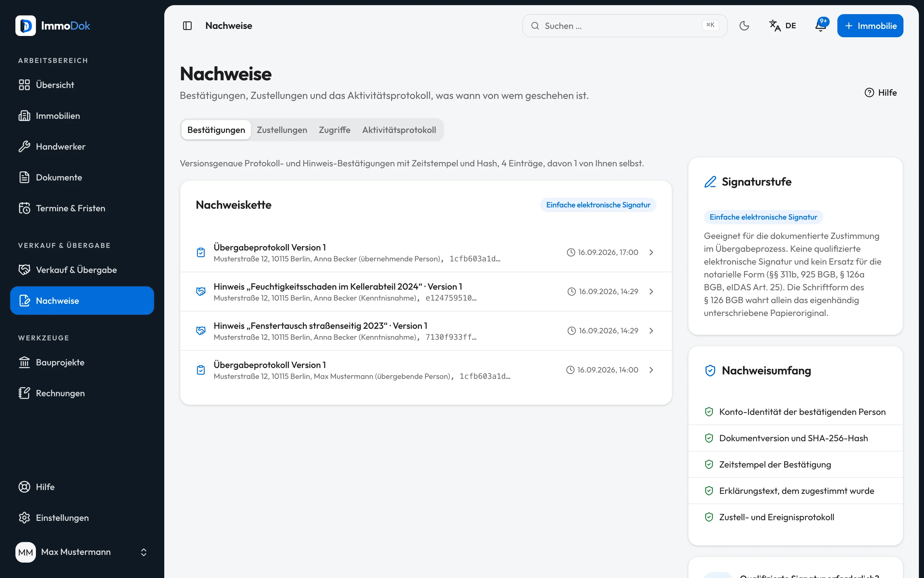The width and height of the screenshot is (924, 578).
Task: Click the search magnifier icon
Action: pyautogui.click(x=535, y=26)
